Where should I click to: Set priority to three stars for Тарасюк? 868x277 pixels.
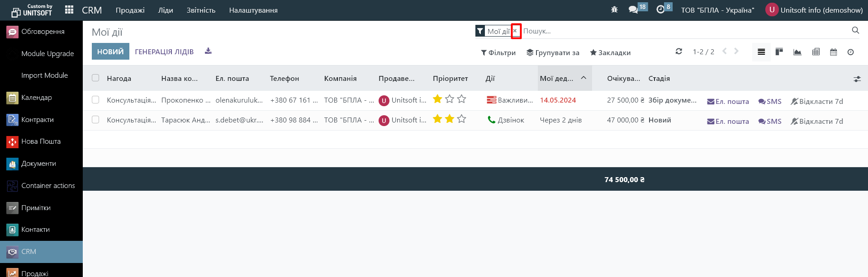(461, 119)
